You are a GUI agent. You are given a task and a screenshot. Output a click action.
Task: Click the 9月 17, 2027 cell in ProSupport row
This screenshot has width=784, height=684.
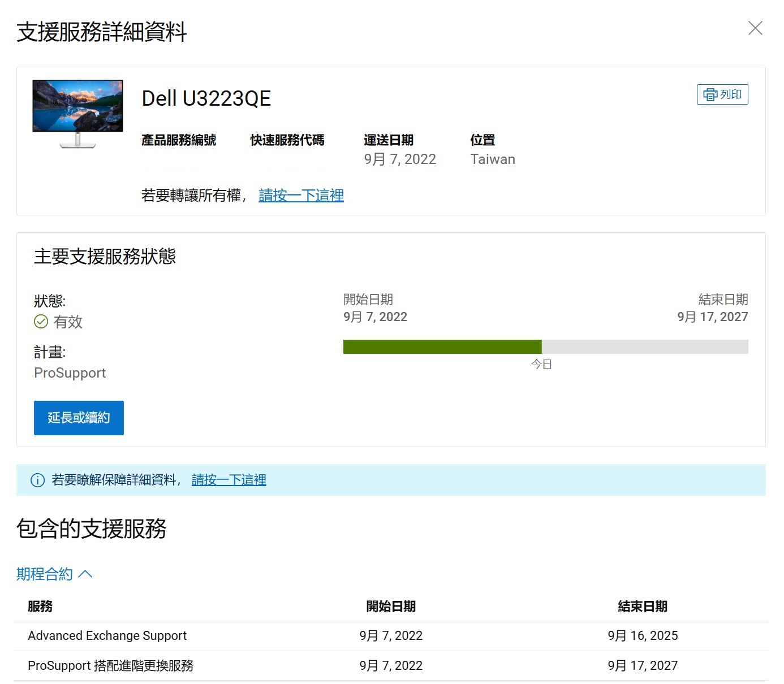point(643,666)
